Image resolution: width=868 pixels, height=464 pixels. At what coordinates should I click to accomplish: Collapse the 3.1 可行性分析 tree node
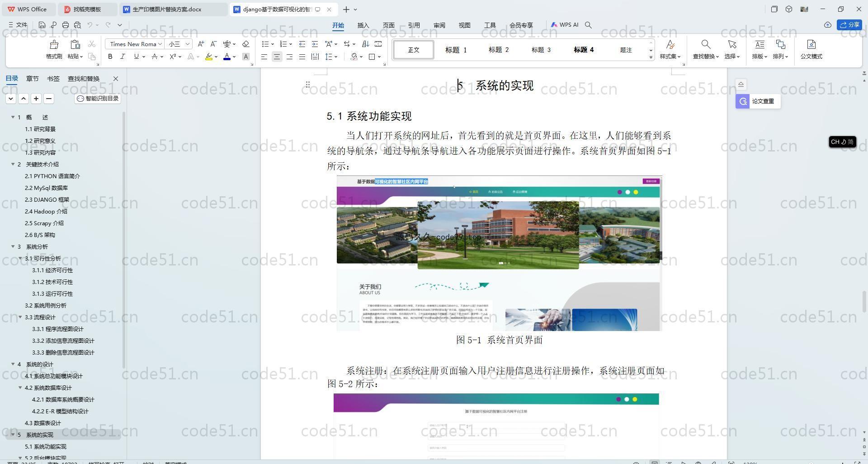[20, 258]
